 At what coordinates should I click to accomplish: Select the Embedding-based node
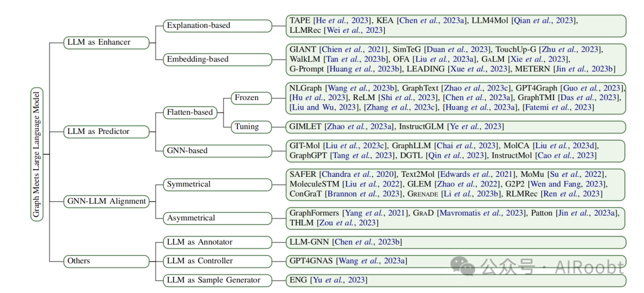pos(217,59)
